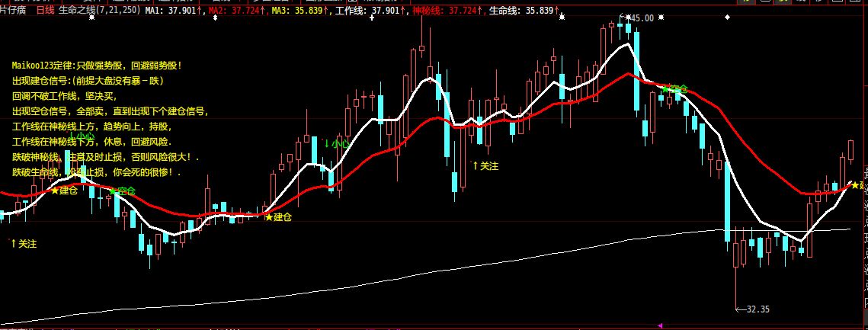This screenshot has width=868, height=330.
Task: Select the green ★空仓 signal near 45.00 peak
Action: click(674, 88)
